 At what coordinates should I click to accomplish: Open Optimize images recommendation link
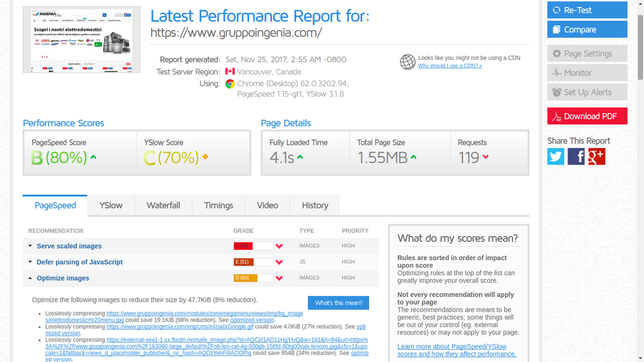[63, 278]
